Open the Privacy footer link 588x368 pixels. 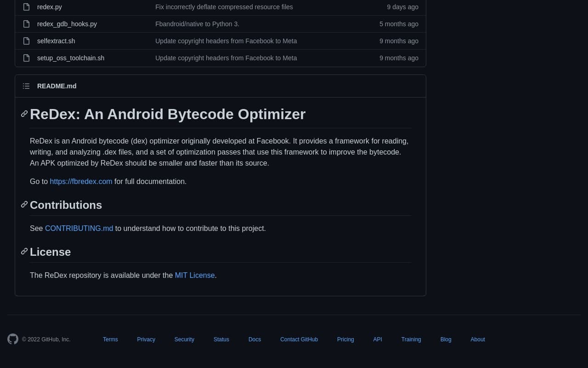pos(146,339)
